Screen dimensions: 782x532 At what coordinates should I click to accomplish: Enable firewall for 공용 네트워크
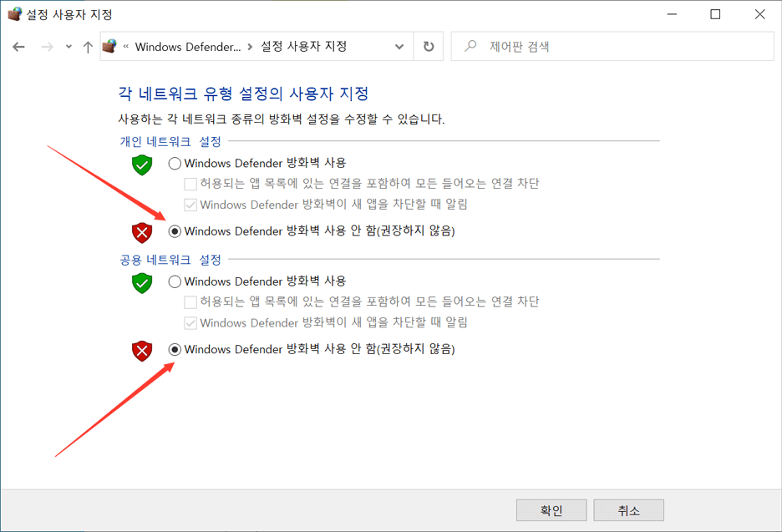point(175,281)
